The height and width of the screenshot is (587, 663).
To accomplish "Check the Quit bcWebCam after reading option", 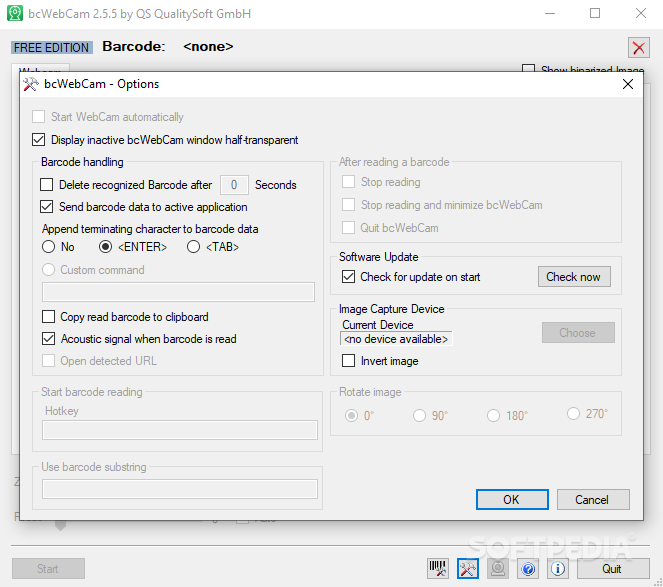I will [348, 228].
